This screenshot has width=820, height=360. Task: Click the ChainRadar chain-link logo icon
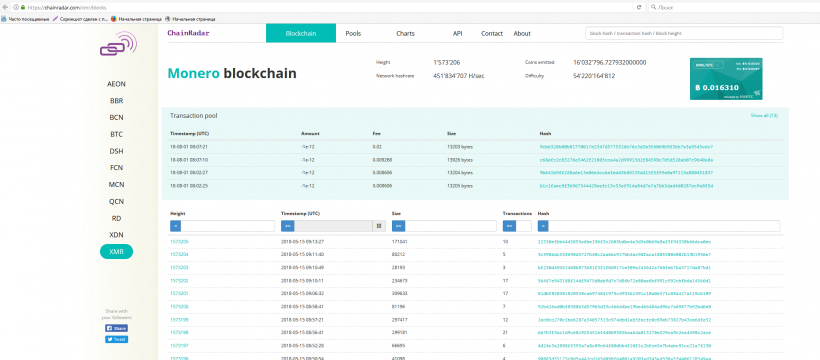118,44
